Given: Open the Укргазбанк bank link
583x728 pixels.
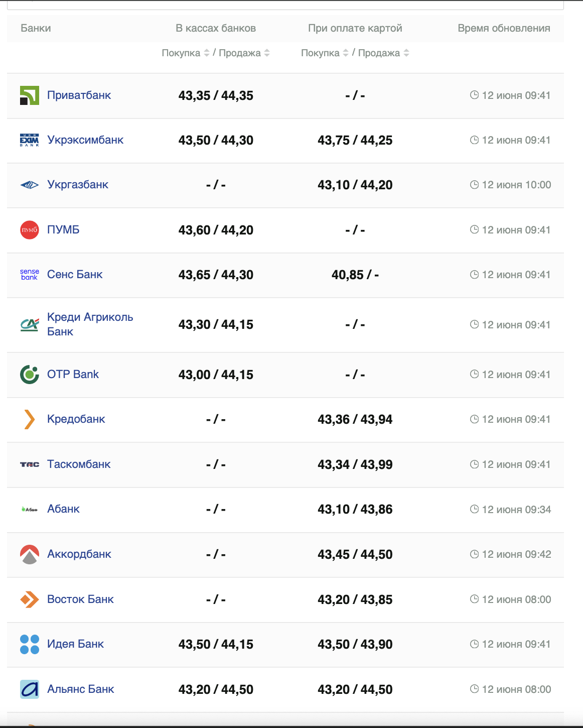Looking at the screenshot, I should click(78, 185).
